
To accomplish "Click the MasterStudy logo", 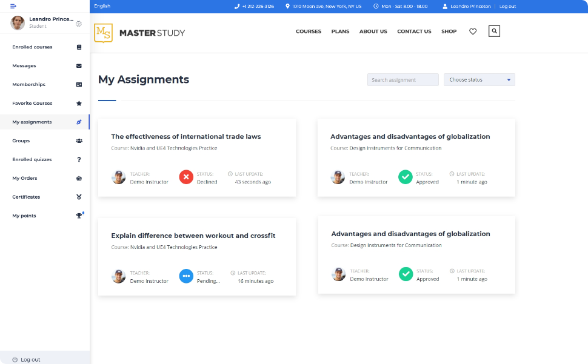I will pyautogui.click(x=140, y=33).
